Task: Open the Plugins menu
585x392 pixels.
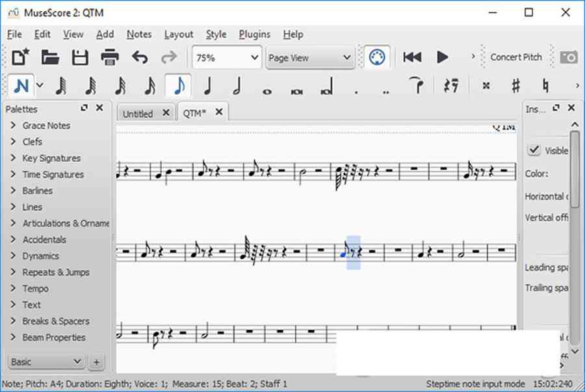Action: click(x=254, y=34)
